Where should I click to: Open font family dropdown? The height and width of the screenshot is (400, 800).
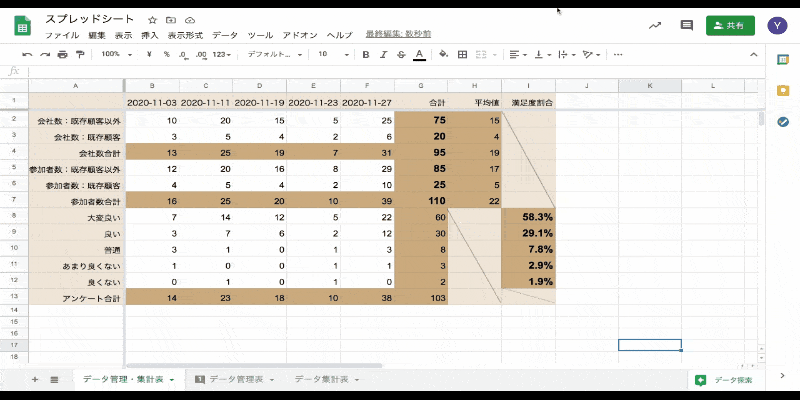click(x=274, y=55)
